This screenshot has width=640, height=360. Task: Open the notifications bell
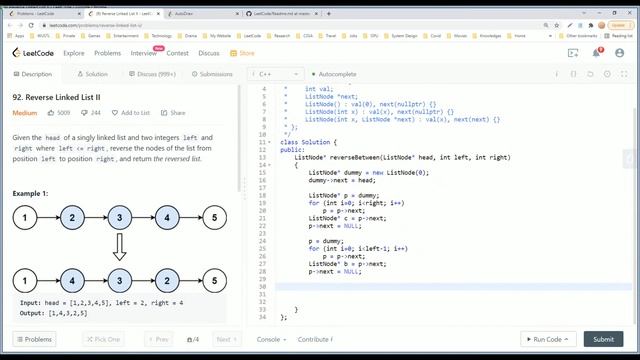pyautogui.click(x=596, y=53)
